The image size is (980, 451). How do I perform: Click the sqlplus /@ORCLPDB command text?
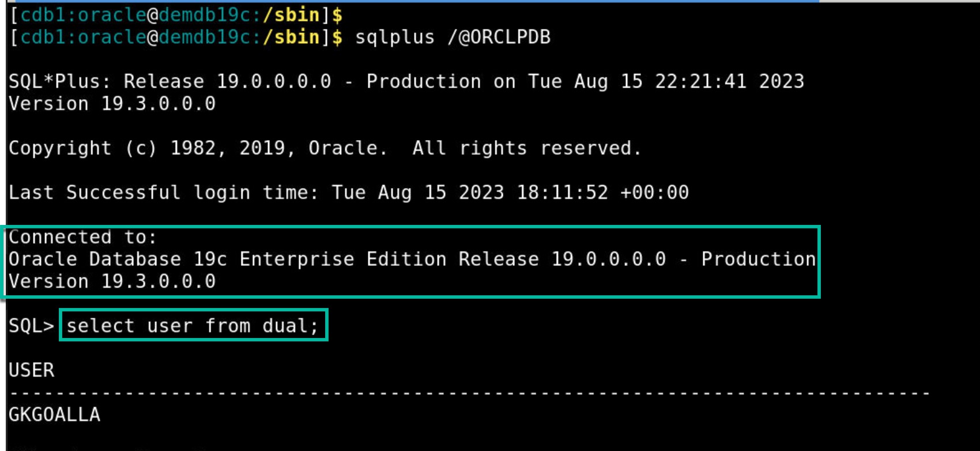[x=453, y=37]
